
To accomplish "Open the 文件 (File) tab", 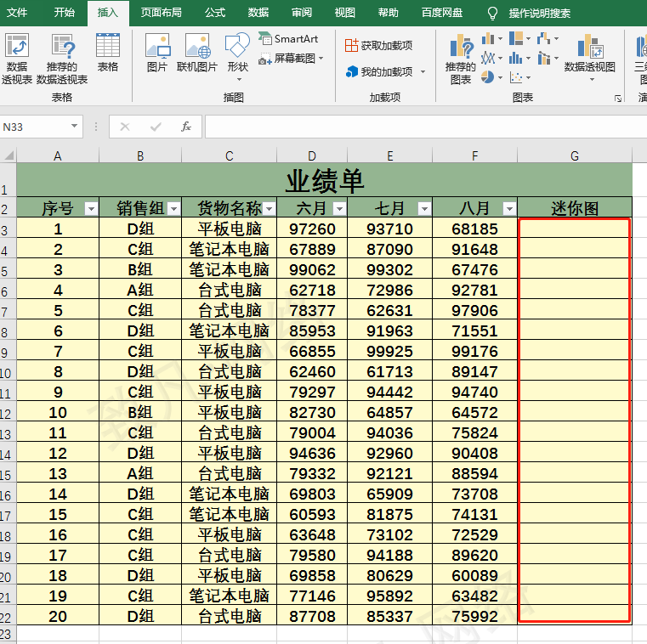I will (x=17, y=13).
